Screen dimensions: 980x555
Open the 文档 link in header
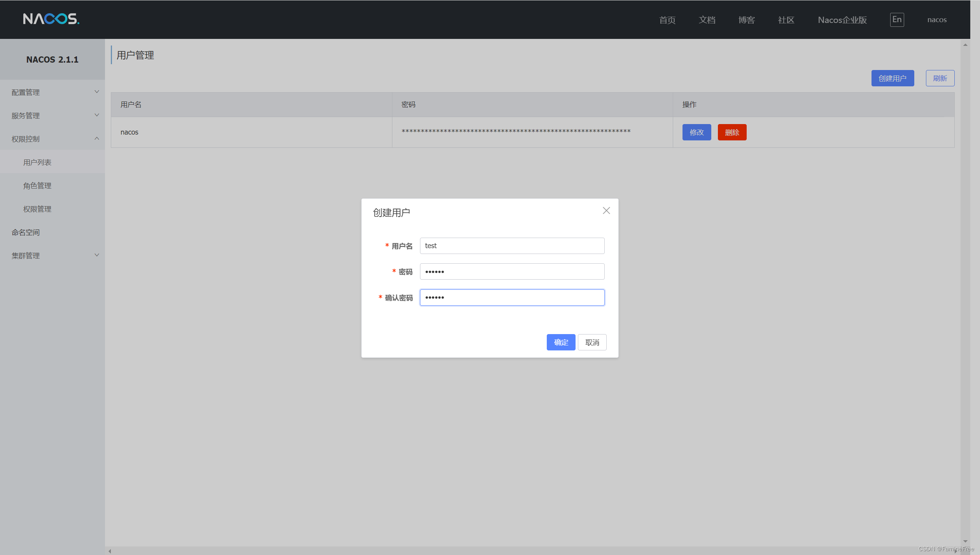coord(707,20)
